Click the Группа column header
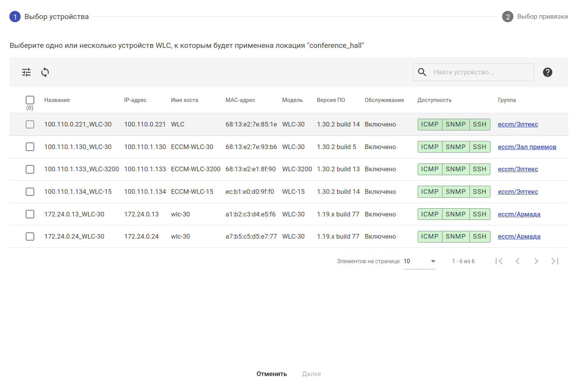Screen dimensions: 578x392 tap(507, 100)
